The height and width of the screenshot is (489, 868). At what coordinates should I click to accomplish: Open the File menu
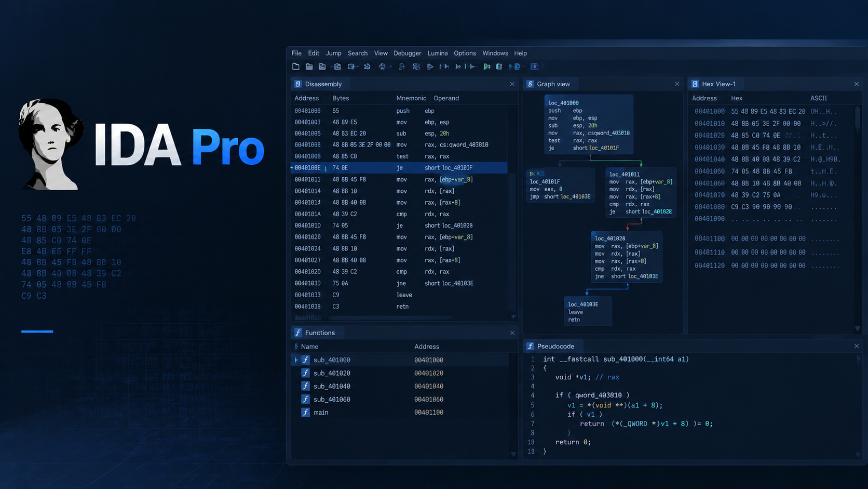tap(296, 53)
